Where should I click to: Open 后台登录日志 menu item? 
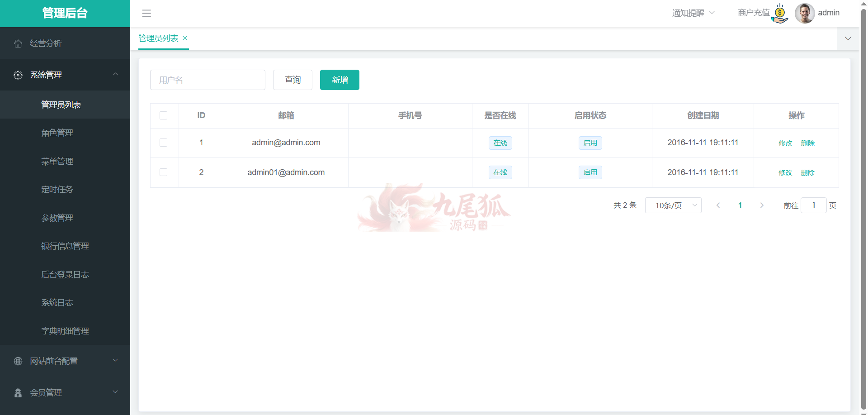[65, 275]
